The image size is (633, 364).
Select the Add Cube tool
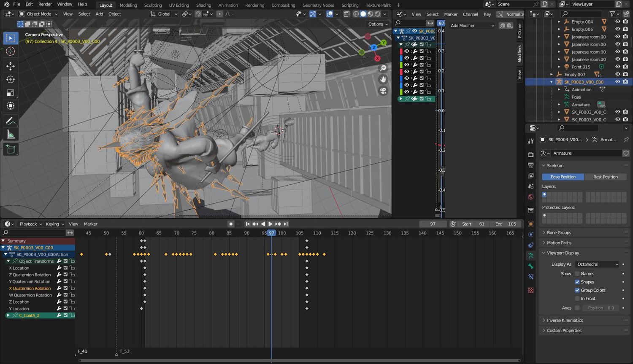(x=11, y=149)
